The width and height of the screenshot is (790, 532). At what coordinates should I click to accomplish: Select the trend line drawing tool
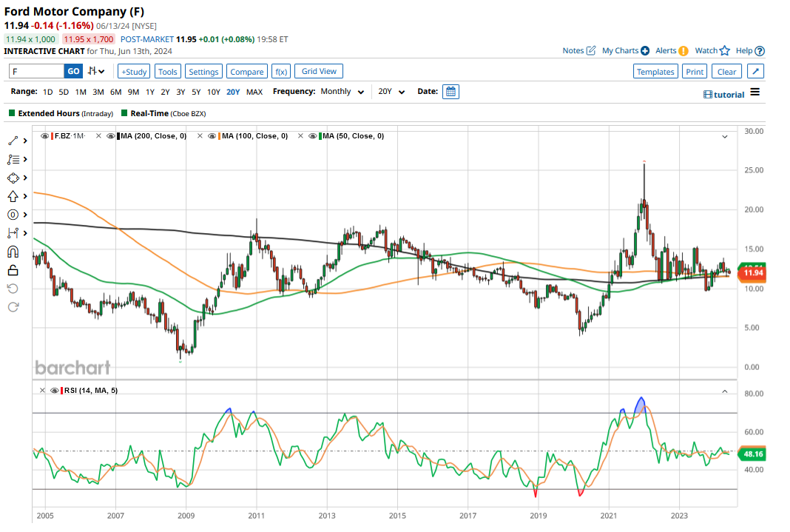pos(13,141)
